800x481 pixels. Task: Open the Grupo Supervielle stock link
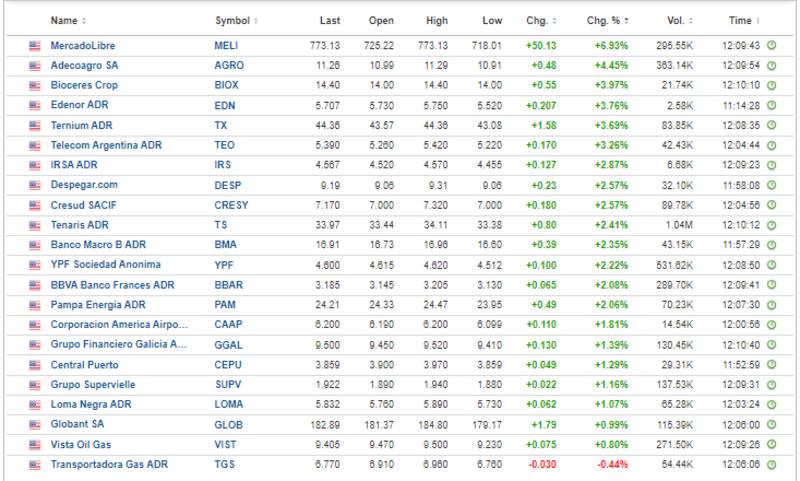93,384
